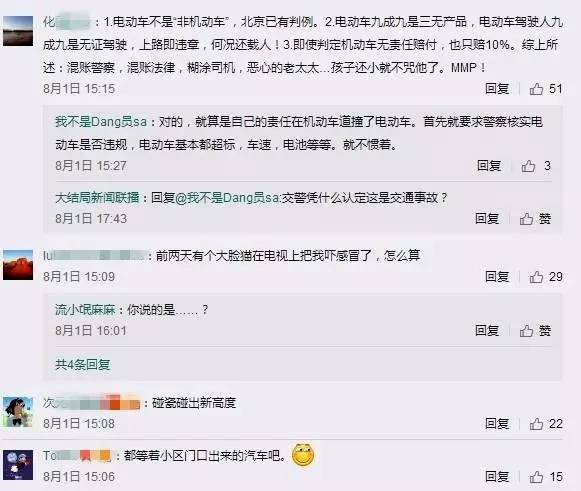Viewport: 581px width, 491px height.
Task: Open 大结局新闻联播 username link
Action: (x=97, y=198)
